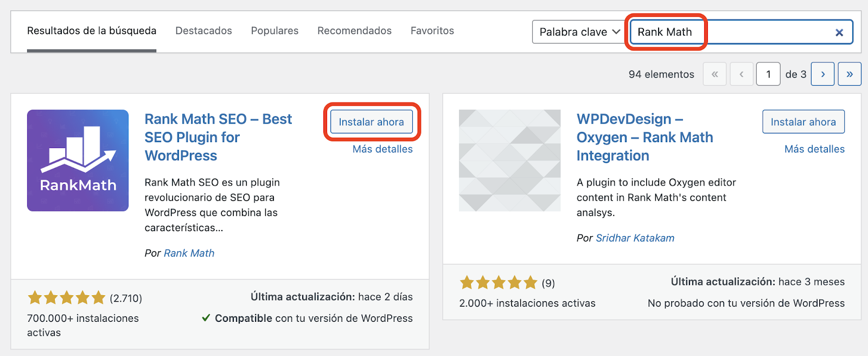Image resolution: width=868 pixels, height=356 pixels.
Task: Open WPDevDesign Oxygen Rank Math Integration title
Action: pos(645,137)
